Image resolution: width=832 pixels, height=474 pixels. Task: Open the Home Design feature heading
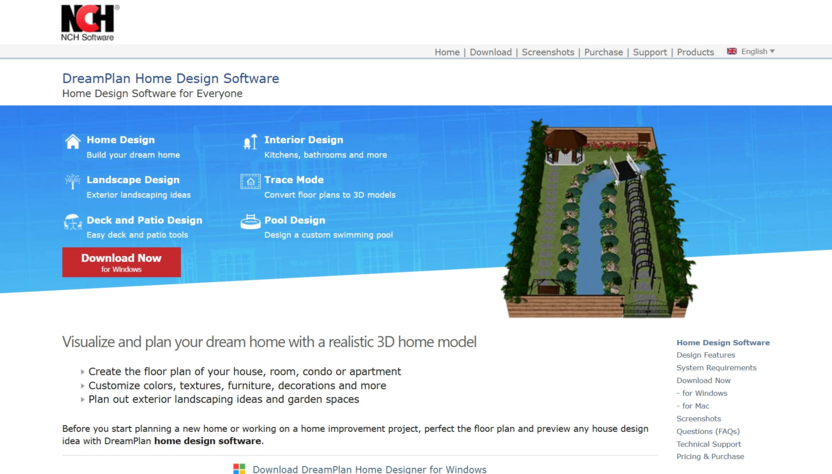coord(121,140)
